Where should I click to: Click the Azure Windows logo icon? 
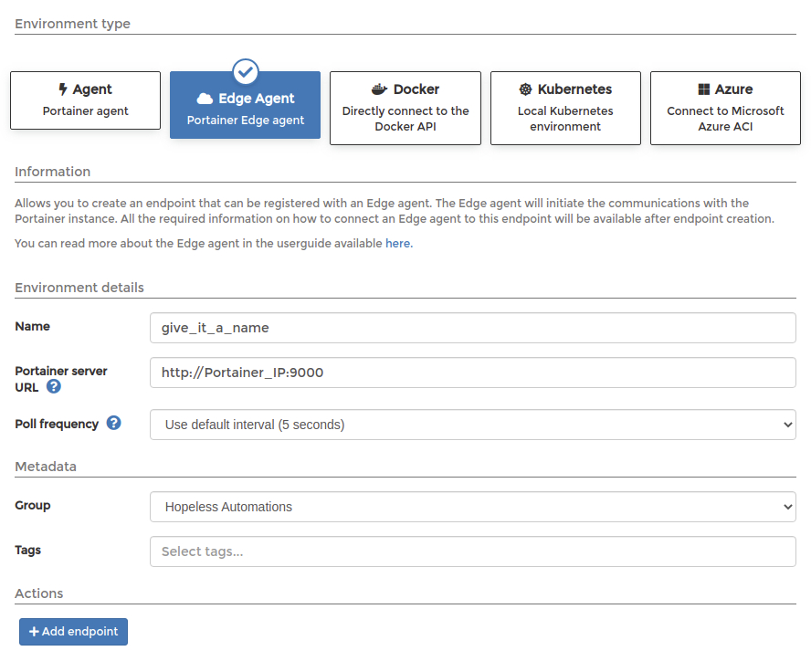pyautogui.click(x=704, y=89)
